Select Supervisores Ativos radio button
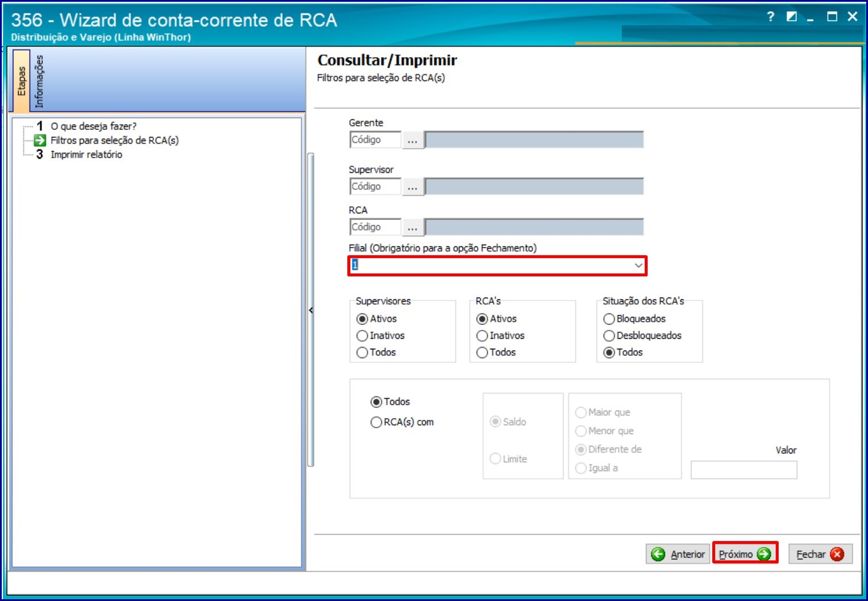Image resolution: width=868 pixels, height=601 pixels. click(x=362, y=319)
